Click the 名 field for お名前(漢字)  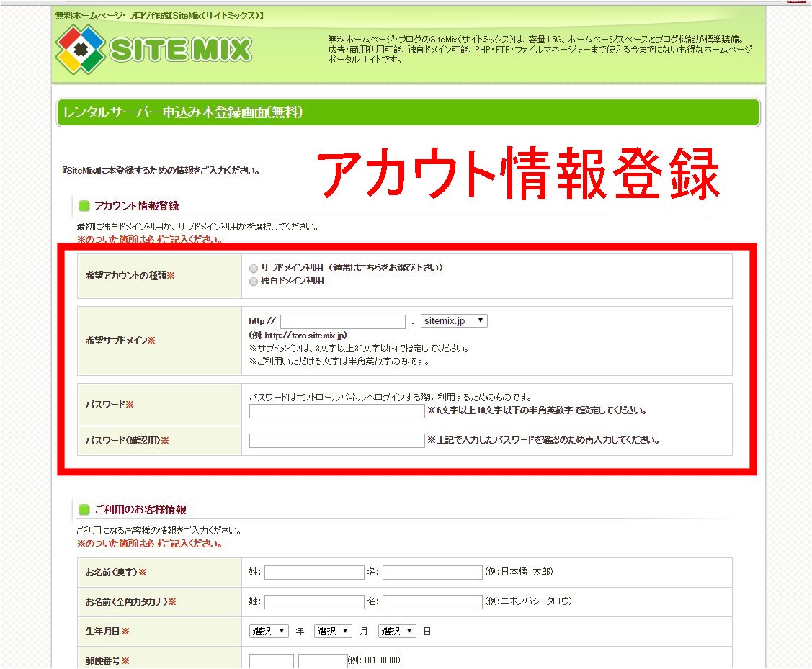(432, 573)
